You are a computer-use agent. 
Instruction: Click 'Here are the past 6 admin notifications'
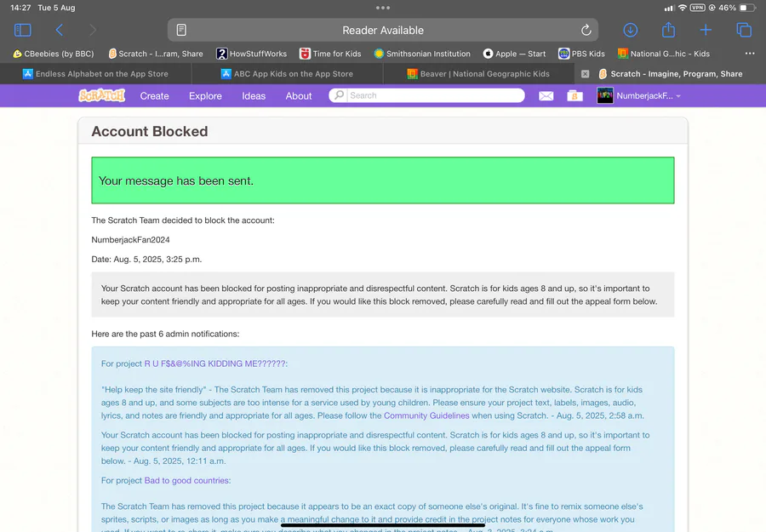coord(165,335)
